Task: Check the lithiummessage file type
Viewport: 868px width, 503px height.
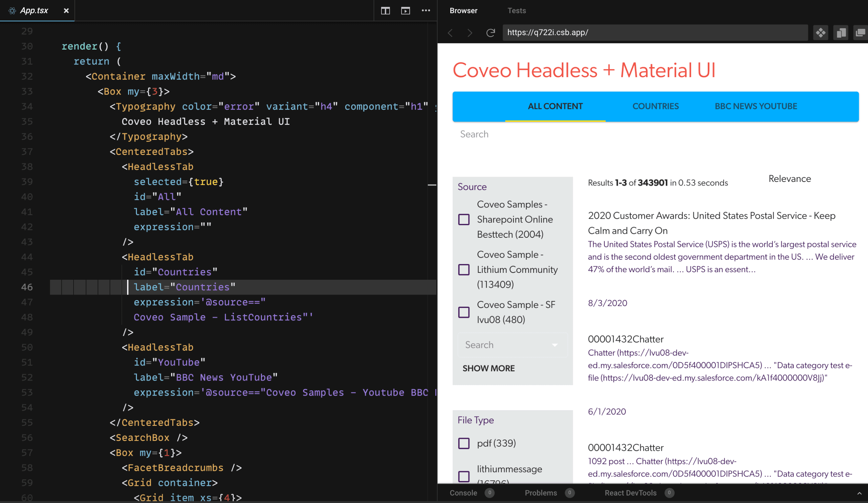Action: [464, 476]
